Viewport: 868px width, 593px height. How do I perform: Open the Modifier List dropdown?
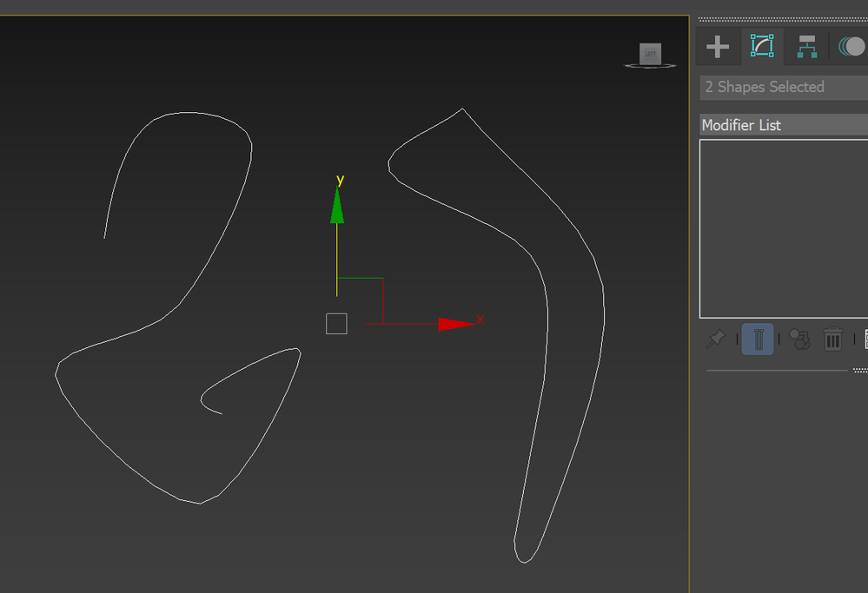782,125
